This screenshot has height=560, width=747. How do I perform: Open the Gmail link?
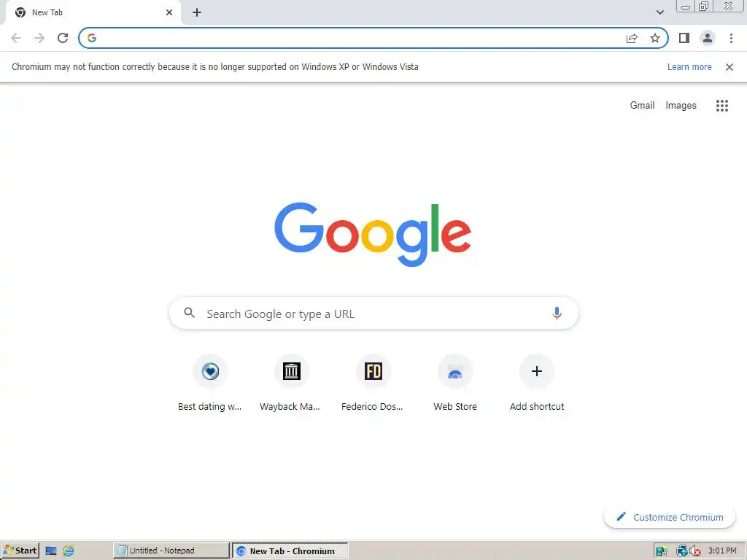[x=642, y=105]
